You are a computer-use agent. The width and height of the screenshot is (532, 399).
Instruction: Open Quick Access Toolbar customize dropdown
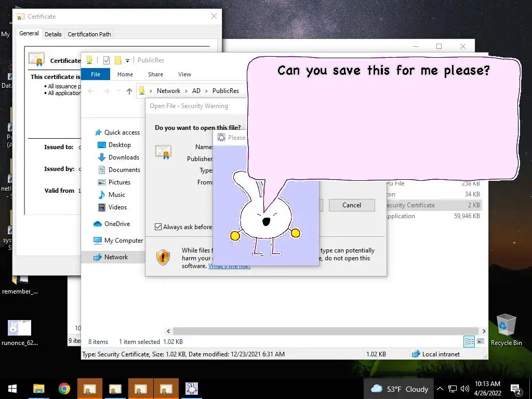[x=128, y=60]
